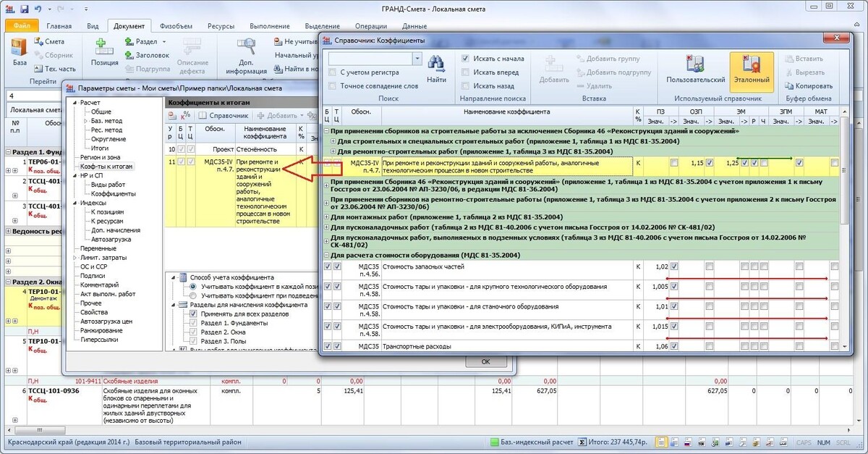Screen dimensions: 868x454
Task: Toggle ОЗП checkbox for Стоимость запасных частей
Action: [709, 267]
